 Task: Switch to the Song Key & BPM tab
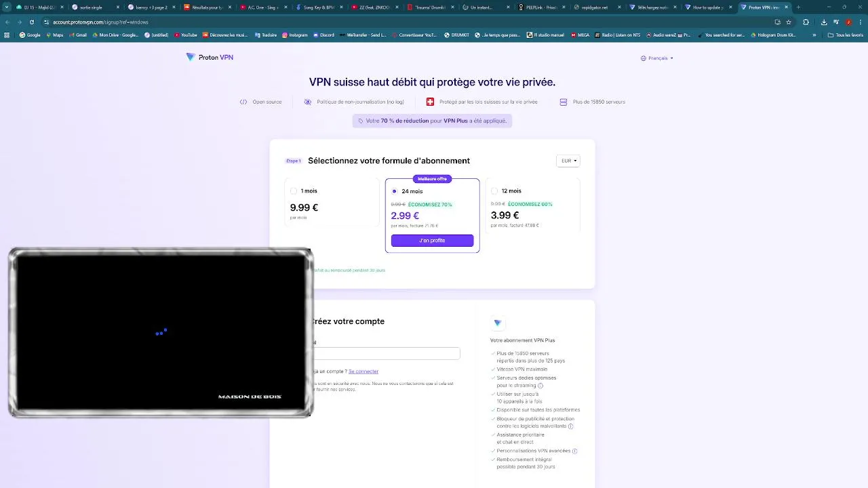pos(319,7)
